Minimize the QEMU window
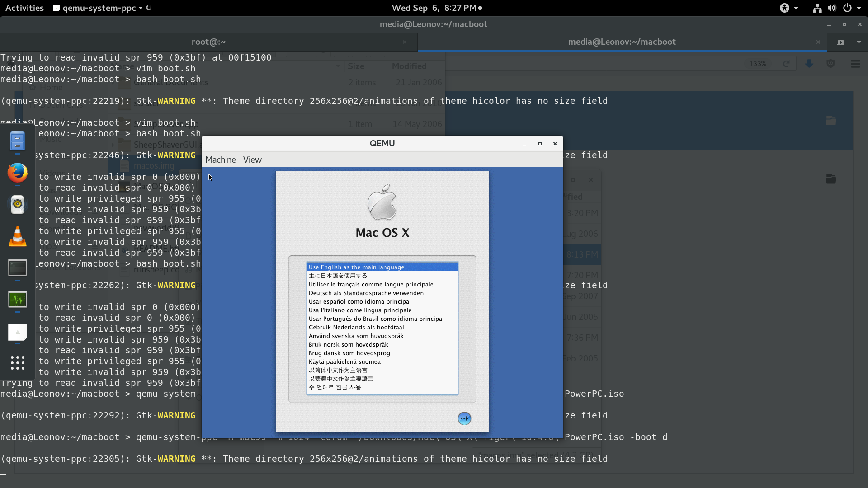The width and height of the screenshot is (868, 488). click(524, 144)
